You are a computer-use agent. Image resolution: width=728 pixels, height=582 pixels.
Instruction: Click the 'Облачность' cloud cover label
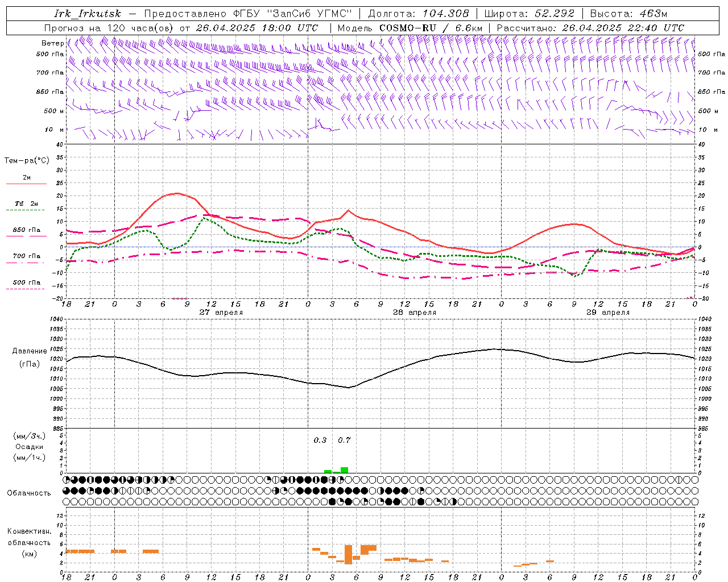coord(29,493)
